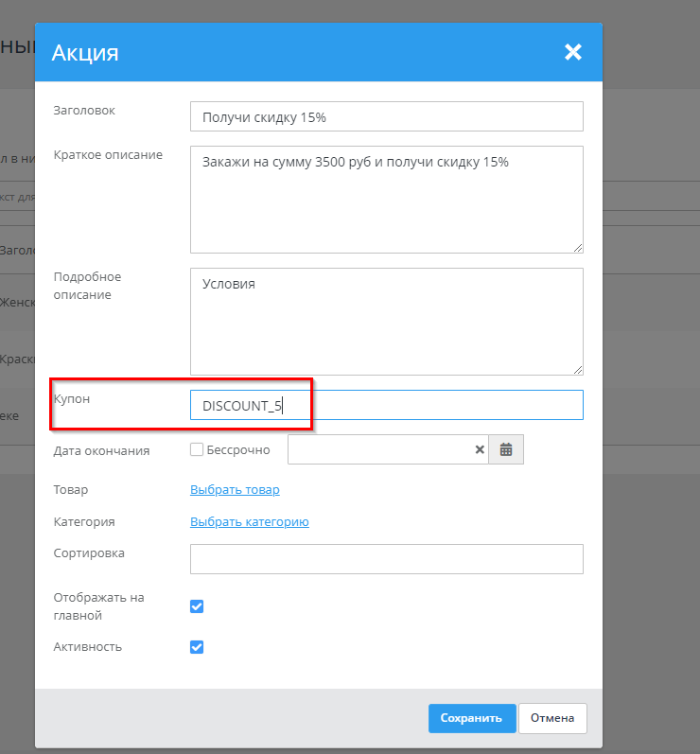Click the Бессрочно label text
Image resolution: width=700 pixels, height=754 pixels.
coord(238,450)
